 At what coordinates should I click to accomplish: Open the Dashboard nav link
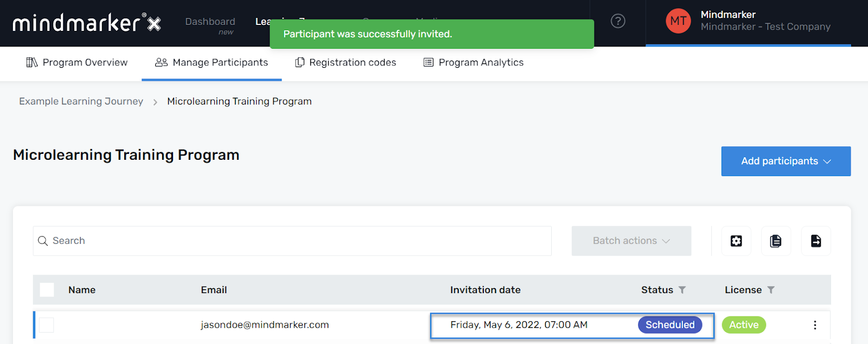point(210,22)
